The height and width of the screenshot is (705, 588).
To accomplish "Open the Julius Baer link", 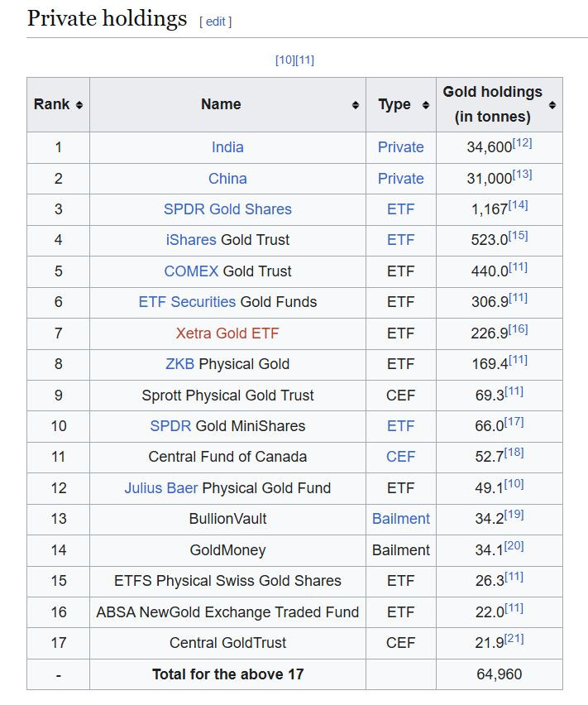I will 161,488.
